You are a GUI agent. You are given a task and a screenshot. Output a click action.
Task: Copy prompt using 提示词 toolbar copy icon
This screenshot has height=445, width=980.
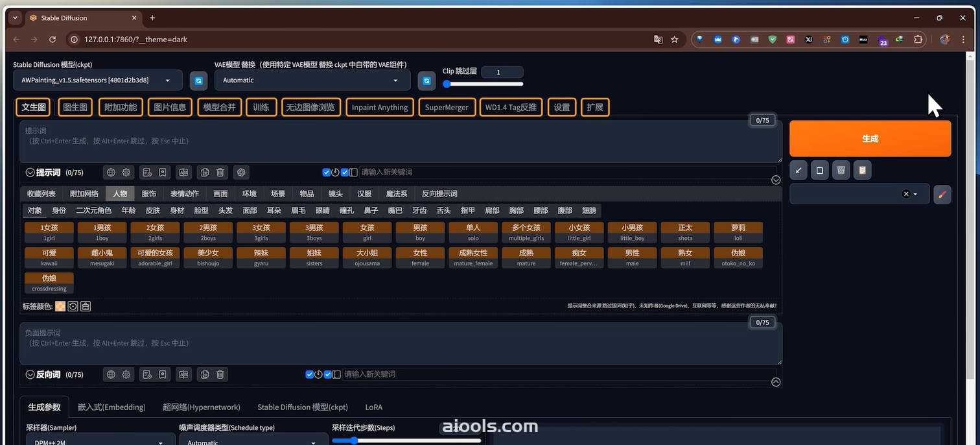tap(205, 173)
